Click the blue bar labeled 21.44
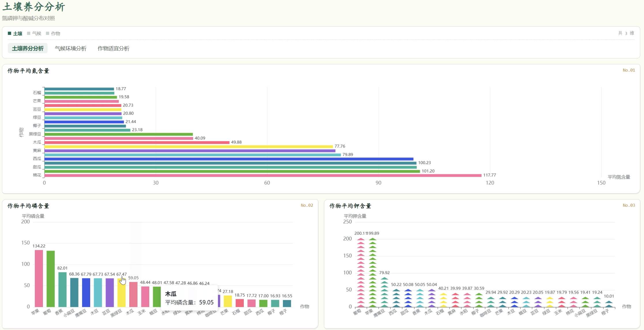The height and width of the screenshot is (330, 644). tap(84, 122)
